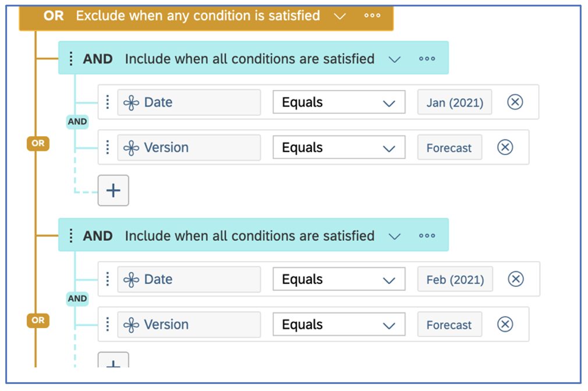Remove the second Forecast Version condition
Image resolution: width=588 pixels, height=391 pixels.
click(x=505, y=324)
